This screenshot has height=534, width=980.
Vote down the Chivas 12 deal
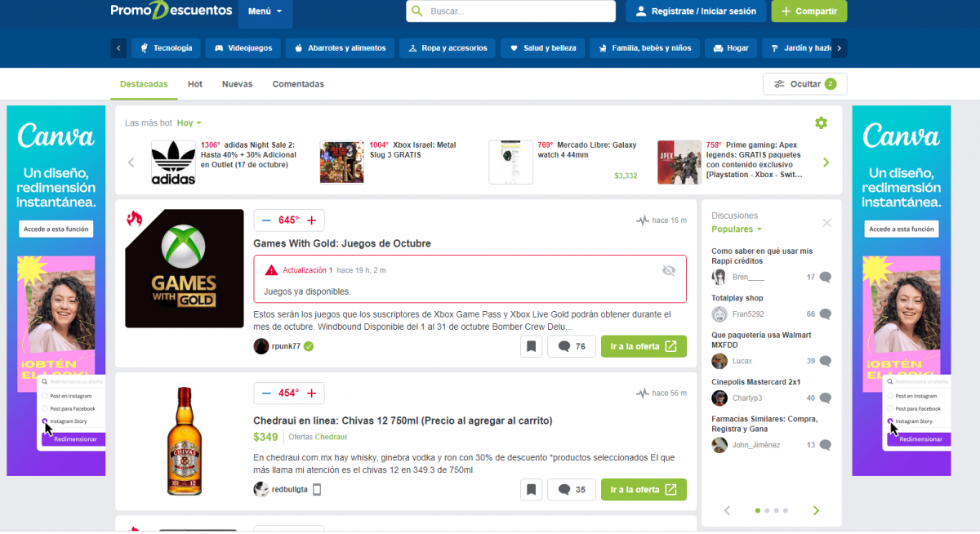[x=266, y=394]
